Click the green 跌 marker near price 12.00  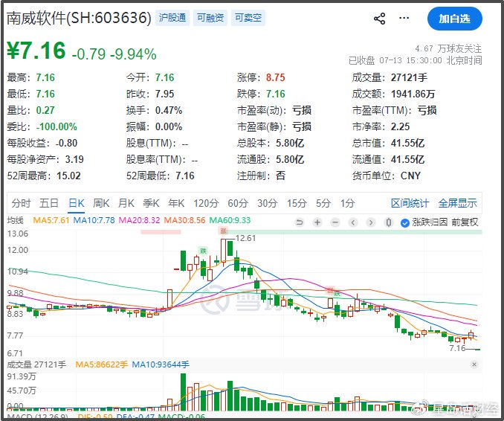203,251
